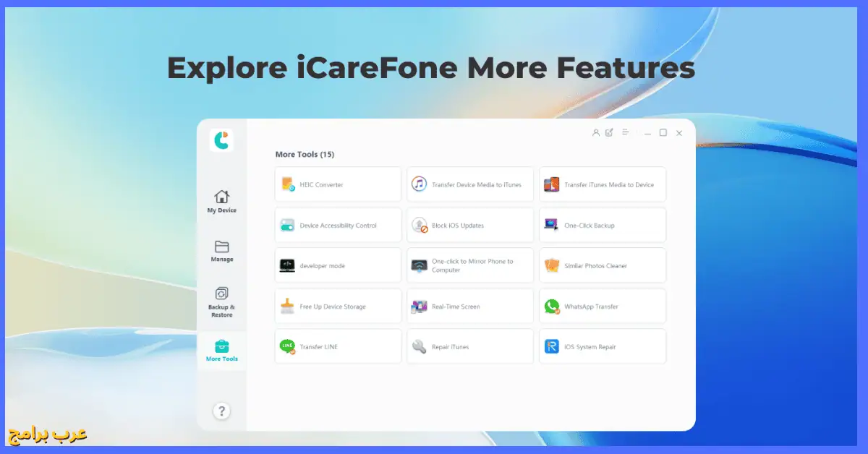This screenshot has height=454, width=868.
Task: Switch to the Manage sidebar tab
Action: point(221,251)
